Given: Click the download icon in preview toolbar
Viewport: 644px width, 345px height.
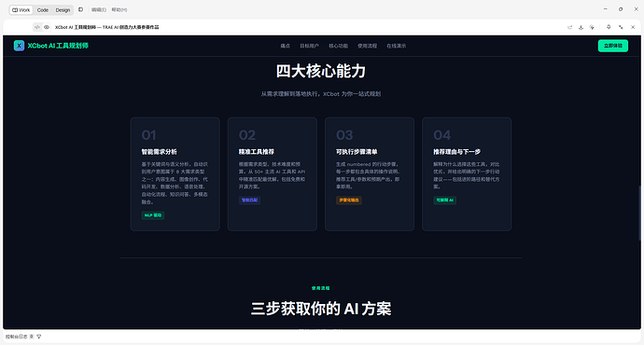Looking at the screenshot, I should pos(581,27).
